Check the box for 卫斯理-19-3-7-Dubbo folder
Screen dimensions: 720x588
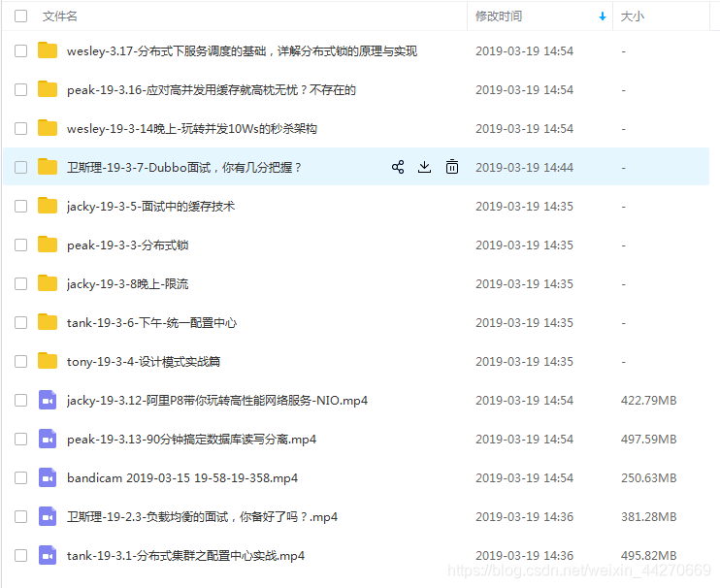(20, 167)
